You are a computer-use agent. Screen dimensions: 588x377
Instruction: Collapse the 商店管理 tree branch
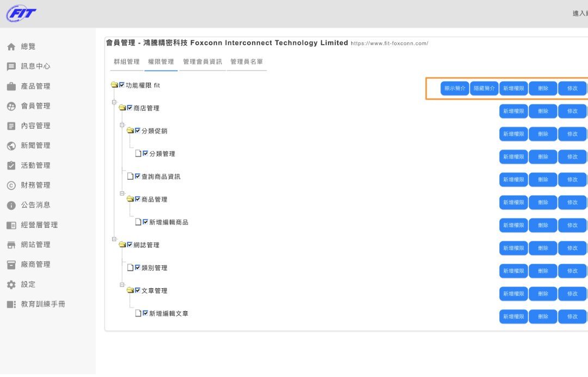114,102
